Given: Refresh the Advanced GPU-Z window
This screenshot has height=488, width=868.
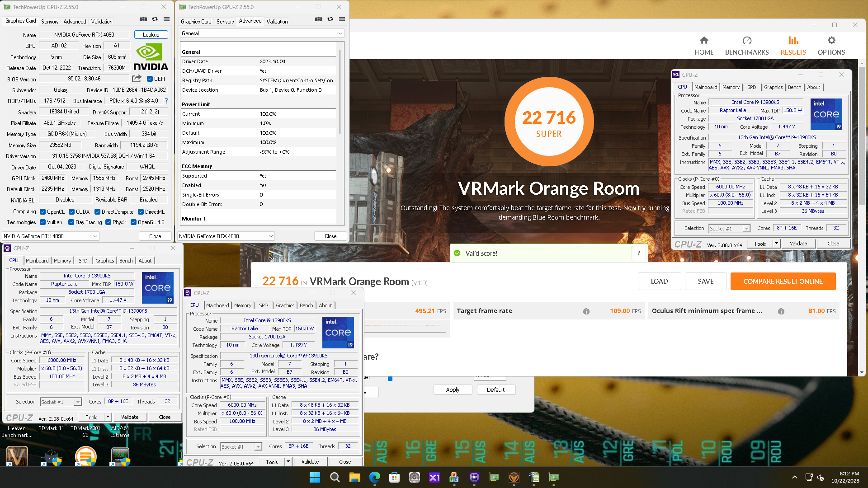Looking at the screenshot, I should (x=330, y=19).
